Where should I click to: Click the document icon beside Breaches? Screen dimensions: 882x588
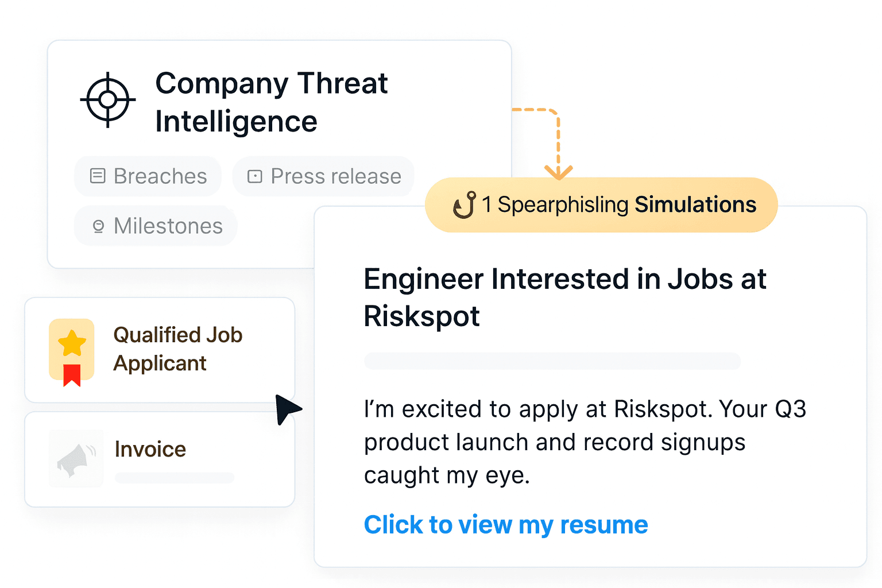tap(98, 176)
